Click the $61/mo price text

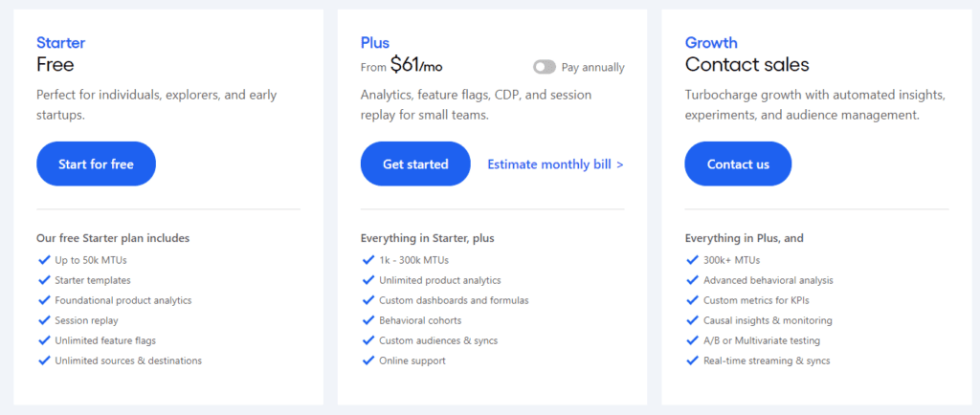coord(416,66)
